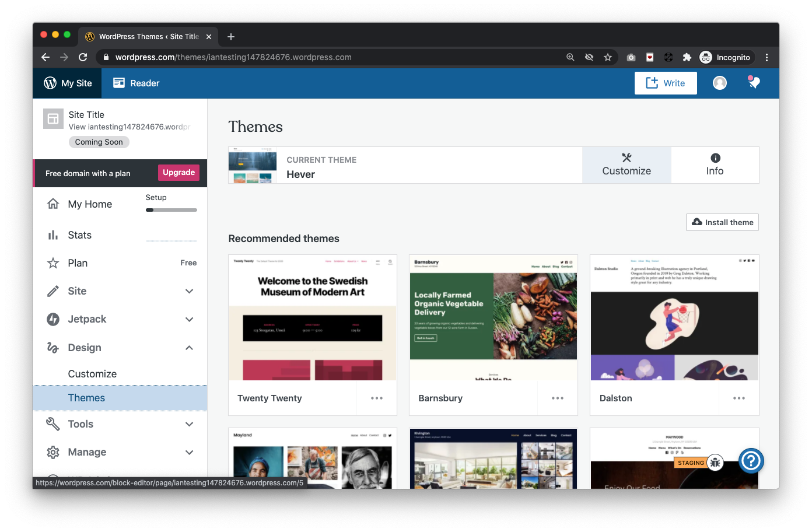Expand the Tools menu chevron

(x=189, y=424)
